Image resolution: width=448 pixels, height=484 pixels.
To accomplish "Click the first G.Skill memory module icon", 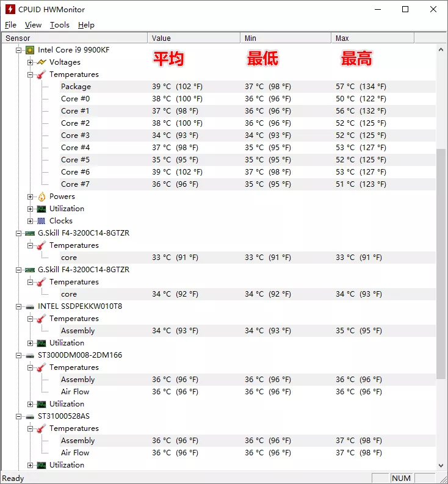I will tap(30, 233).
